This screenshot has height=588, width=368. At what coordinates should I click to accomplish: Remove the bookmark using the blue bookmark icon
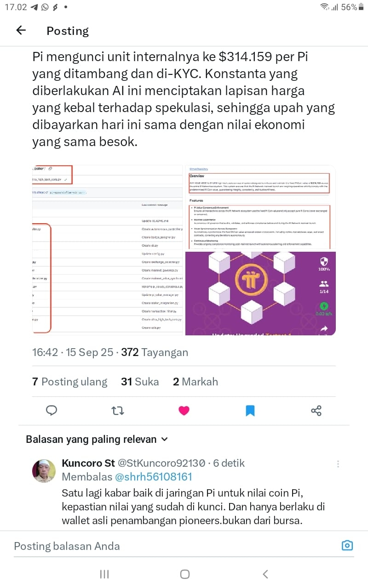click(x=250, y=410)
